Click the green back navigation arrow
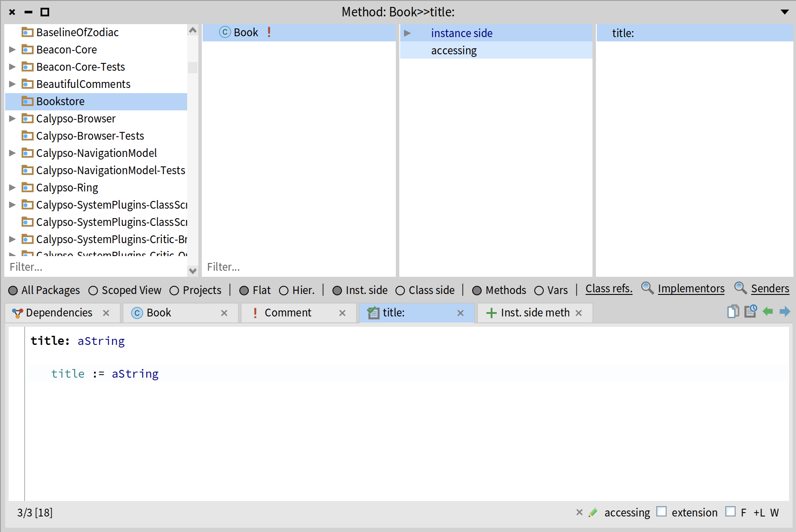The height and width of the screenshot is (532, 796). 768,311
